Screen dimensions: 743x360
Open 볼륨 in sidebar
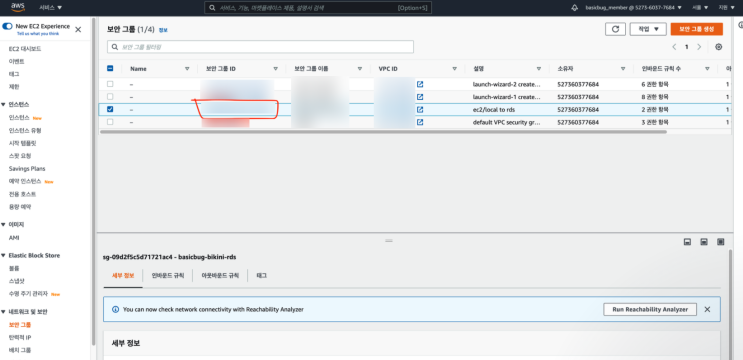[14, 268]
